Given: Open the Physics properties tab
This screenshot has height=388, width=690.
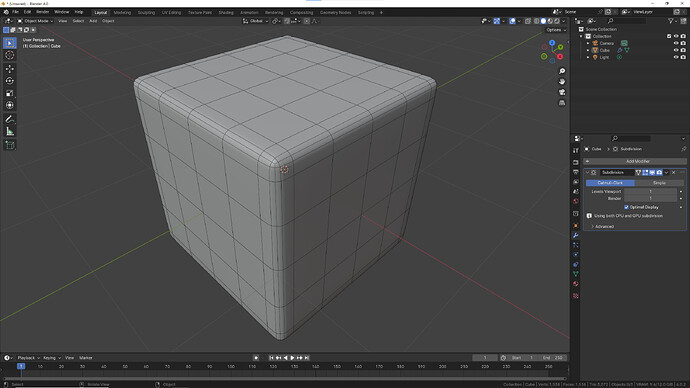Looking at the screenshot, I should pyautogui.click(x=576, y=255).
